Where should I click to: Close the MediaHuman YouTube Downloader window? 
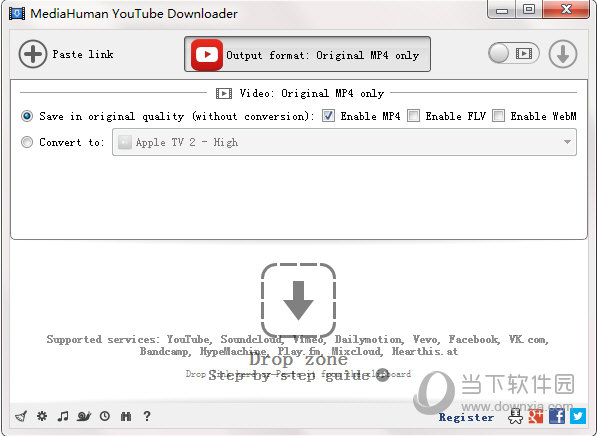[x=566, y=10]
